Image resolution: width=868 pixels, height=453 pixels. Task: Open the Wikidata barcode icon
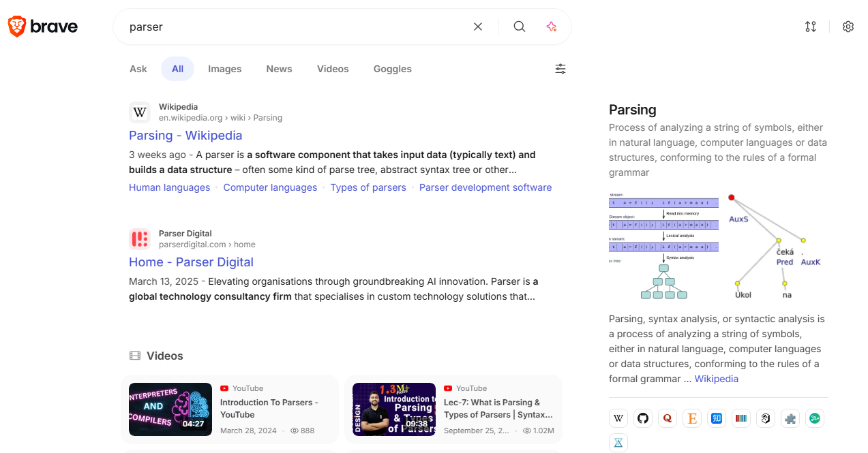point(741,418)
